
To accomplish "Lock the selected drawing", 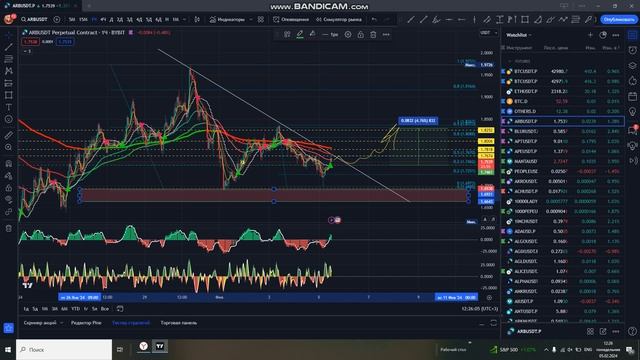I will tap(360, 35).
